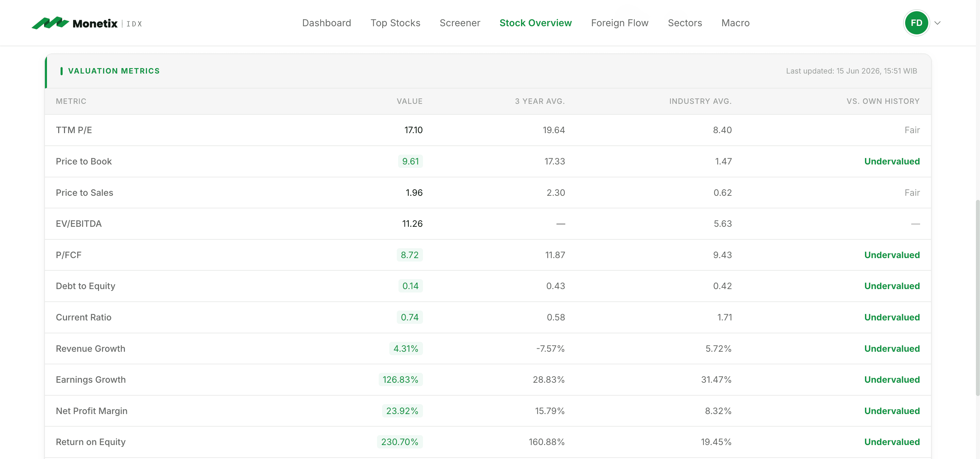Go to the Dashboard tab
This screenshot has height=459, width=980.
point(326,23)
